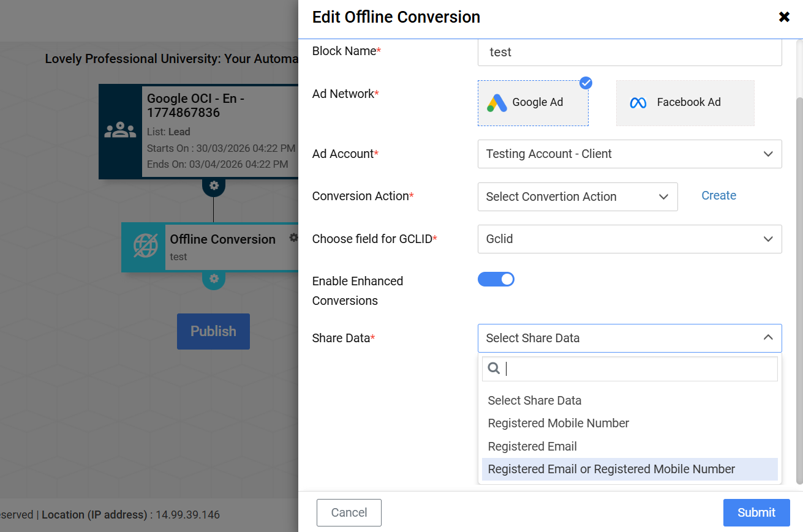
Task: Choose Registered Mobile Number option
Action: (x=558, y=423)
